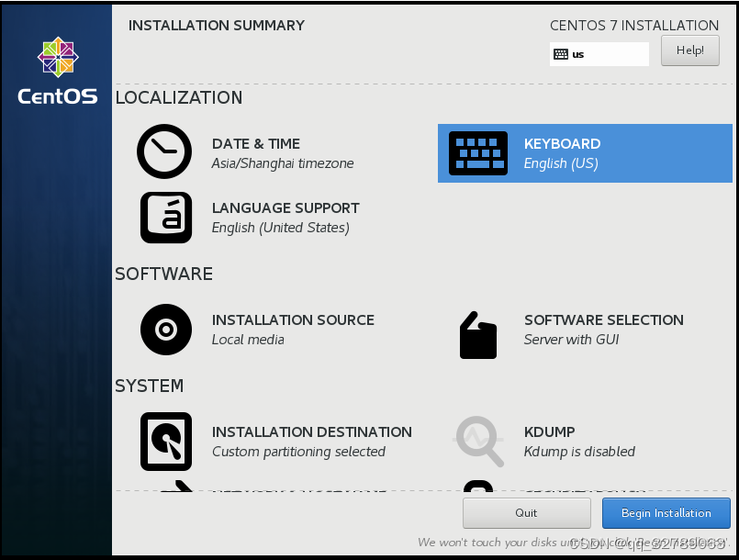Click the Quit button
Viewport: 739px width, 560px height.
click(526, 513)
